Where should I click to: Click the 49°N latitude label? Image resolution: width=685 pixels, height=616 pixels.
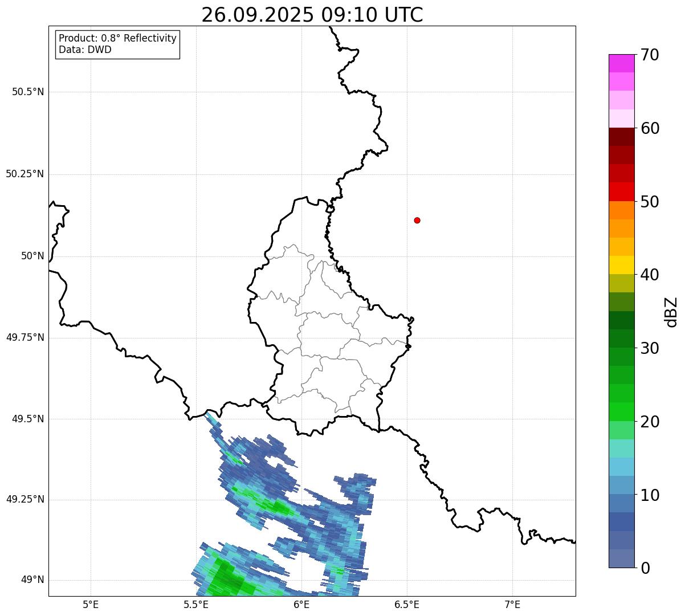click(x=32, y=580)
